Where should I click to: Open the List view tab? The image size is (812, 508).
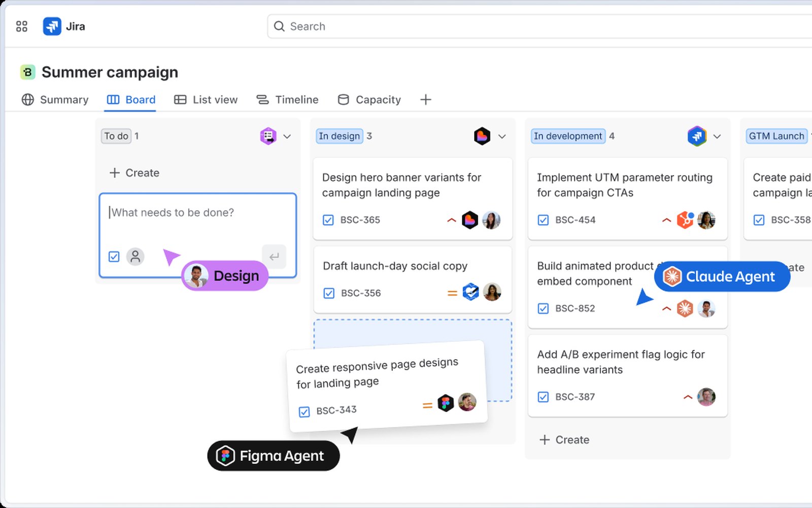[x=206, y=100]
